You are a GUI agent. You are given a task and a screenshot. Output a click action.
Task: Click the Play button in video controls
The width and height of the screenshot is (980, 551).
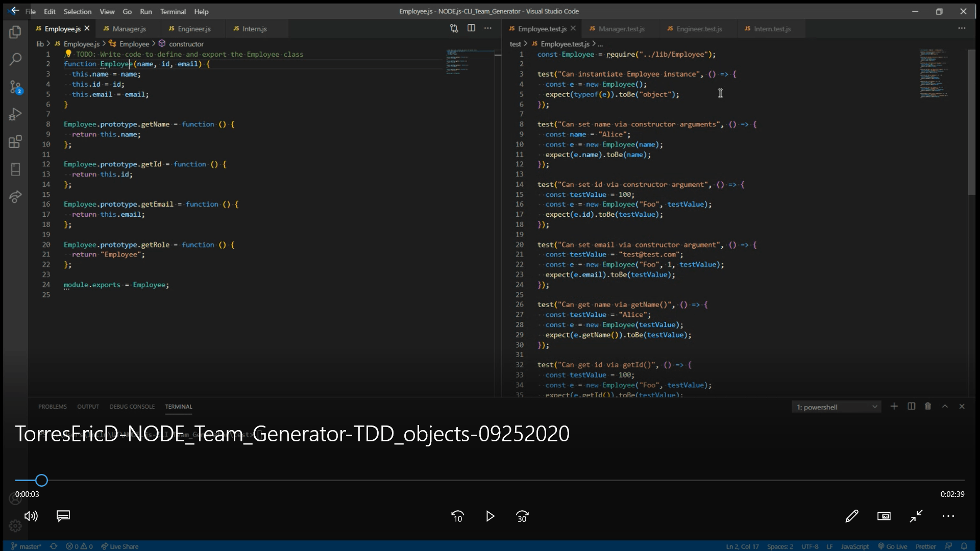click(490, 517)
